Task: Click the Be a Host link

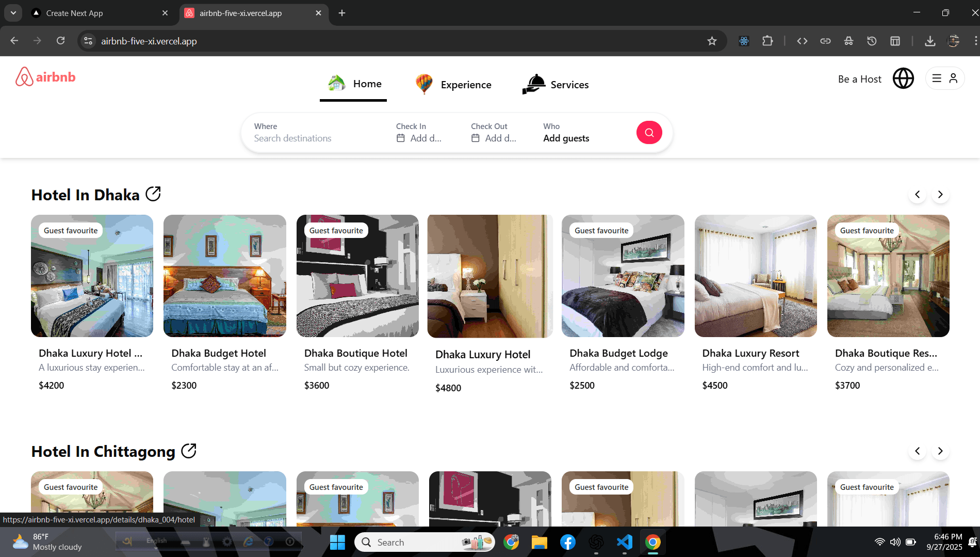Action: pyautogui.click(x=859, y=79)
